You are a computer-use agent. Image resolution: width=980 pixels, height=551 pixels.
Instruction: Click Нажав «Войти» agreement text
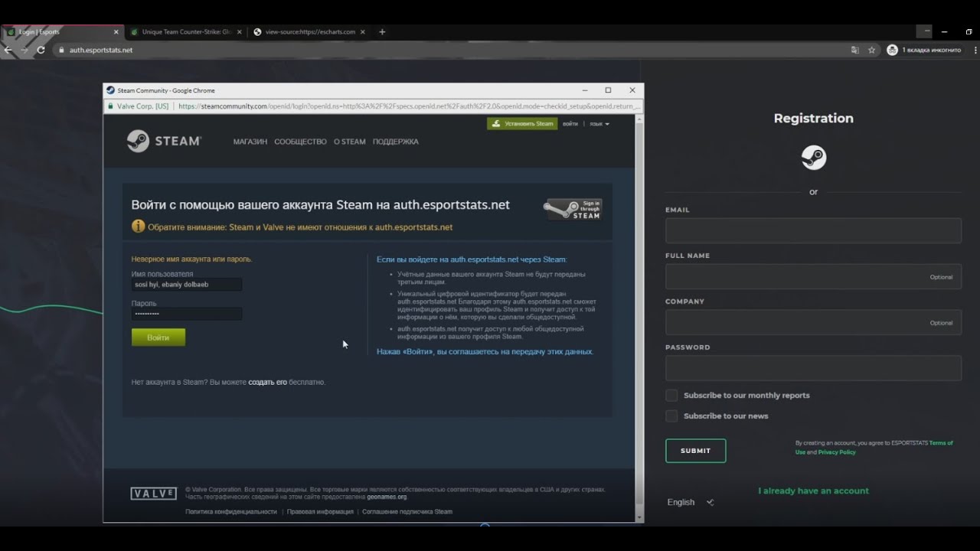tap(485, 352)
